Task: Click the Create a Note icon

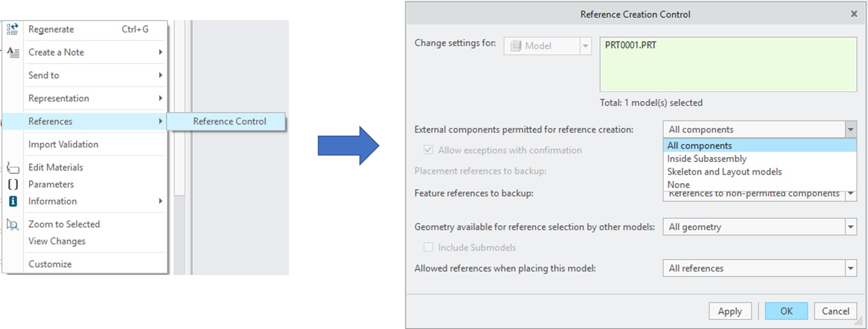Action: pyautogui.click(x=13, y=53)
